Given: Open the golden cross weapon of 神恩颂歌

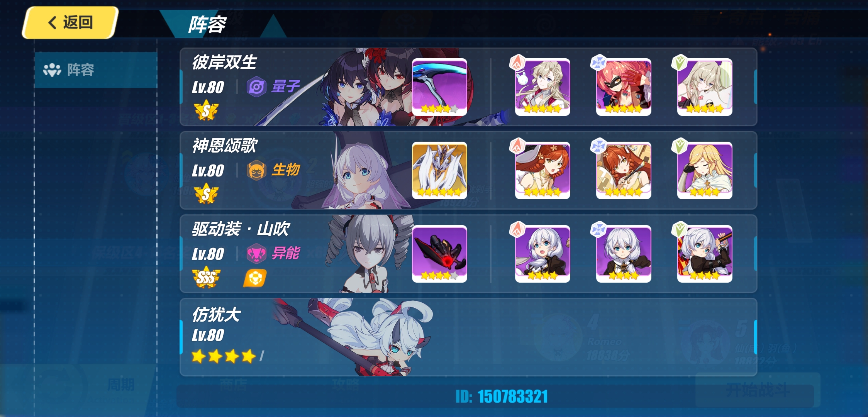Looking at the screenshot, I should coord(439,171).
